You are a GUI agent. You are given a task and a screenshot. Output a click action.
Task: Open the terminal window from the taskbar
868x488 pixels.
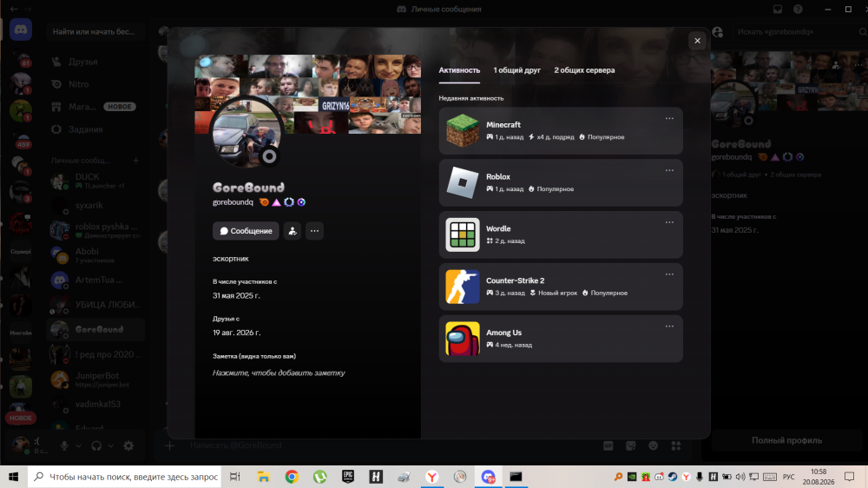(x=516, y=477)
